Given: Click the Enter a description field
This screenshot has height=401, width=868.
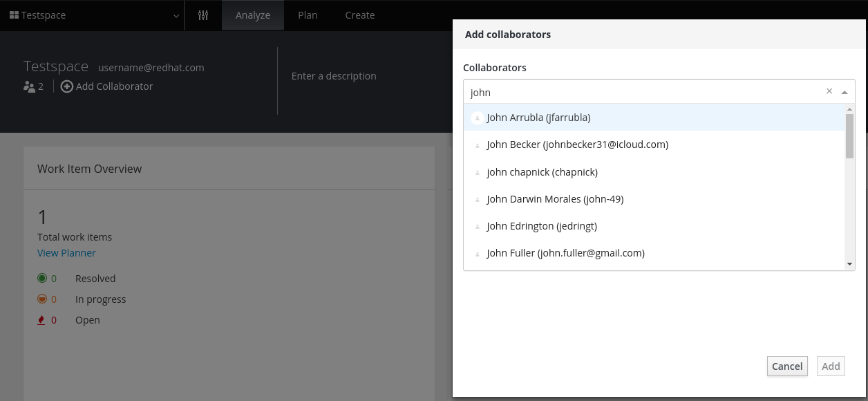Looking at the screenshot, I should pyautogui.click(x=334, y=76).
